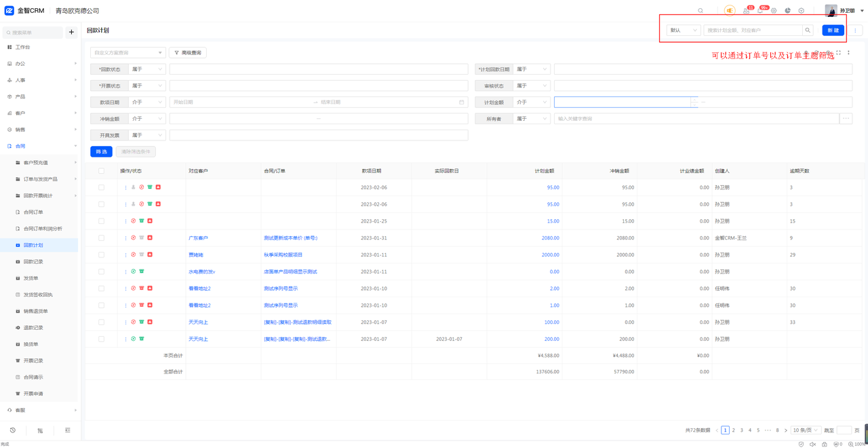The image size is (868, 448).
Task: Tick the checkbox for the 广东客户 row
Action: (102, 238)
